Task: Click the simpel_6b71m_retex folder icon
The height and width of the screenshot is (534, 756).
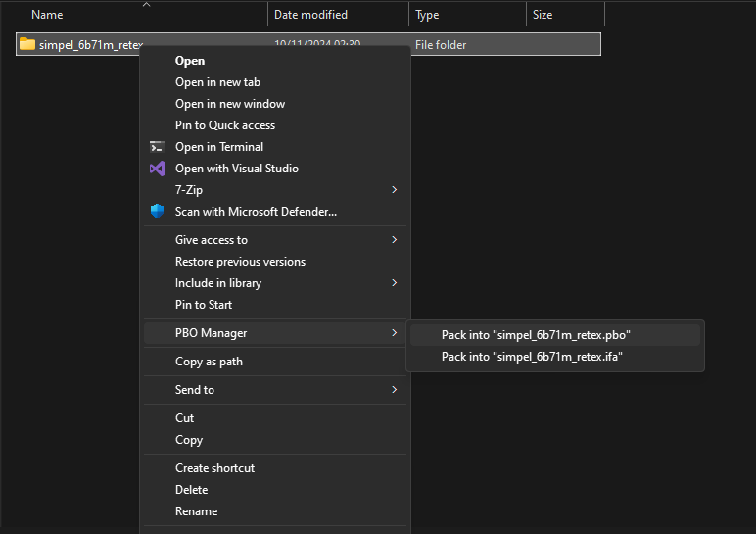Action: coord(27,45)
